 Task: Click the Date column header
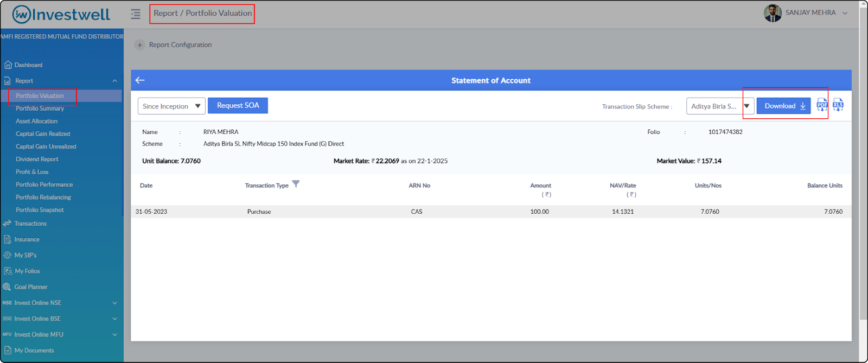tap(146, 186)
